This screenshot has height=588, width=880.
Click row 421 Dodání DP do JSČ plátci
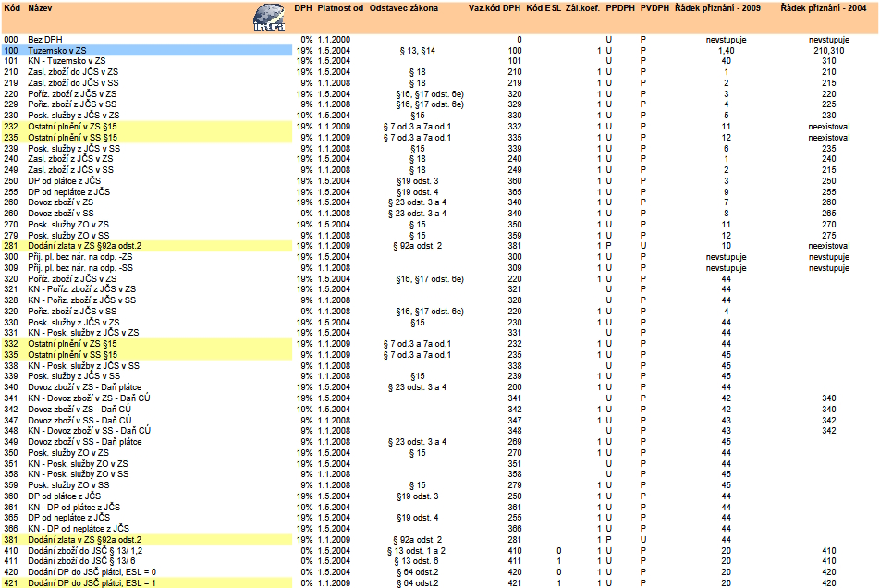pos(92,582)
